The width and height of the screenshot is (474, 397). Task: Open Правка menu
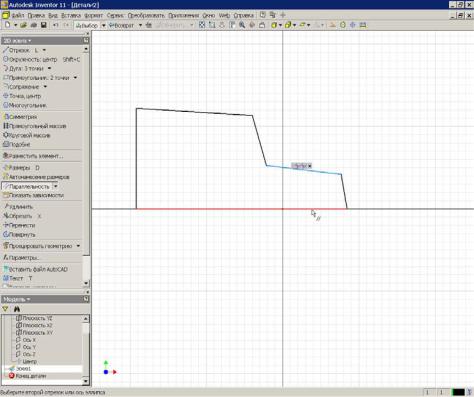click(x=36, y=15)
